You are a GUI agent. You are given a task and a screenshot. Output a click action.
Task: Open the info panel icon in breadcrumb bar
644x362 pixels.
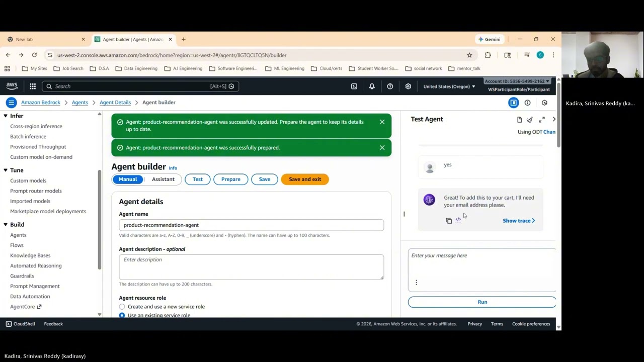[x=527, y=103]
